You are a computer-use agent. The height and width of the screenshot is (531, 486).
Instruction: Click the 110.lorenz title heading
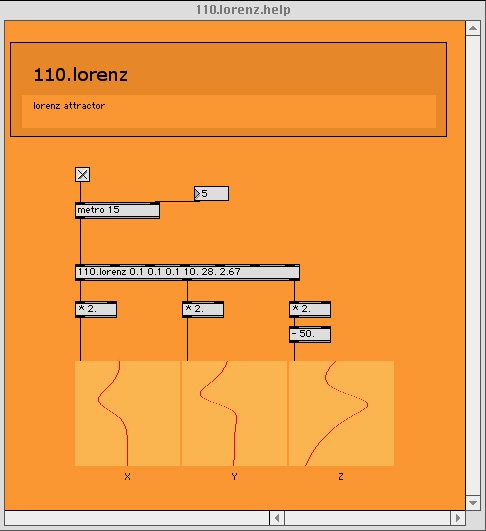coord(81,75)
